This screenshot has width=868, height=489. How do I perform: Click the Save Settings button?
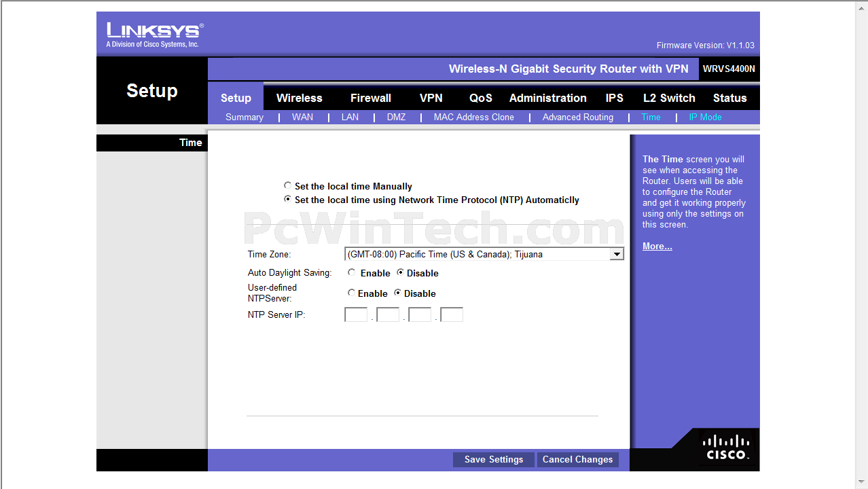pos(494,460)
